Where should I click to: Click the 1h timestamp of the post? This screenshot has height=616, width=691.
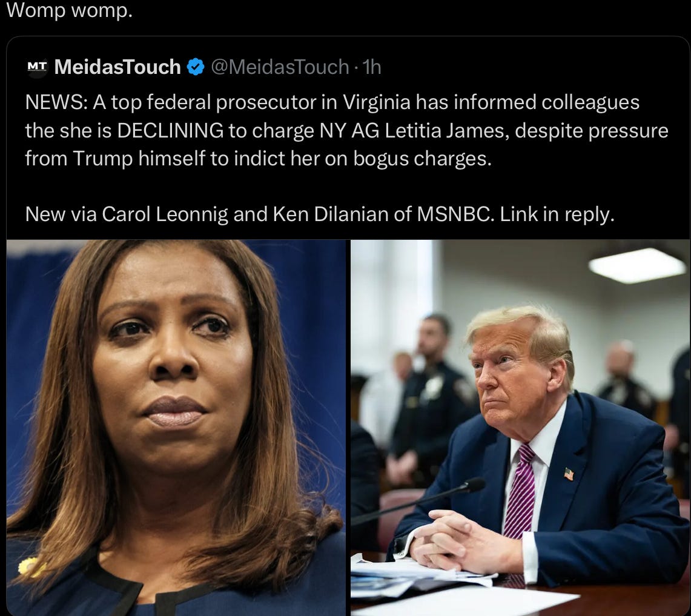point(371,67)
